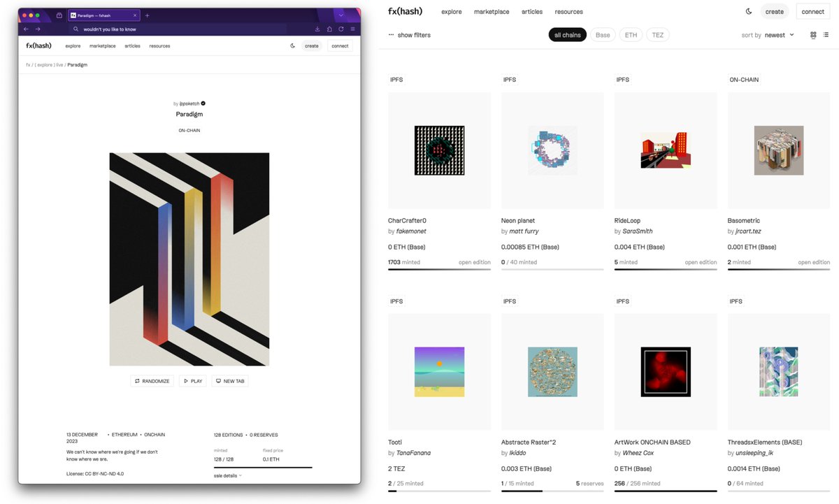Close the Paradigm — fxhash tab

tap(134, 15)
